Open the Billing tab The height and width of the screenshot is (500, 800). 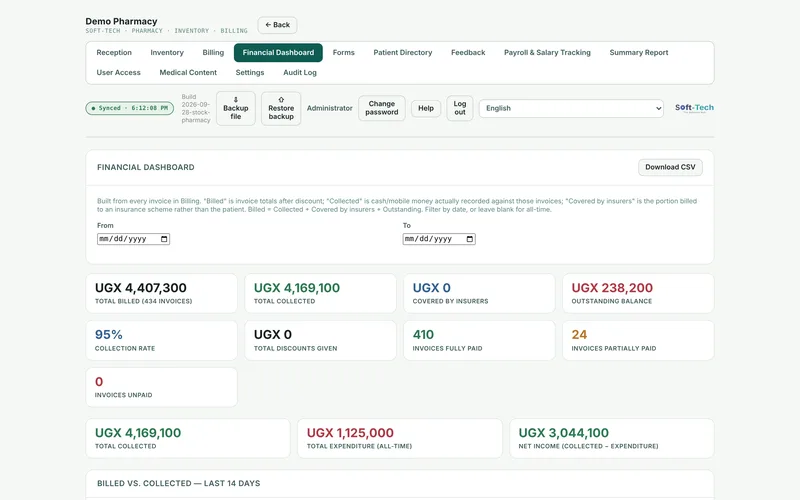[x=213, y=53]
